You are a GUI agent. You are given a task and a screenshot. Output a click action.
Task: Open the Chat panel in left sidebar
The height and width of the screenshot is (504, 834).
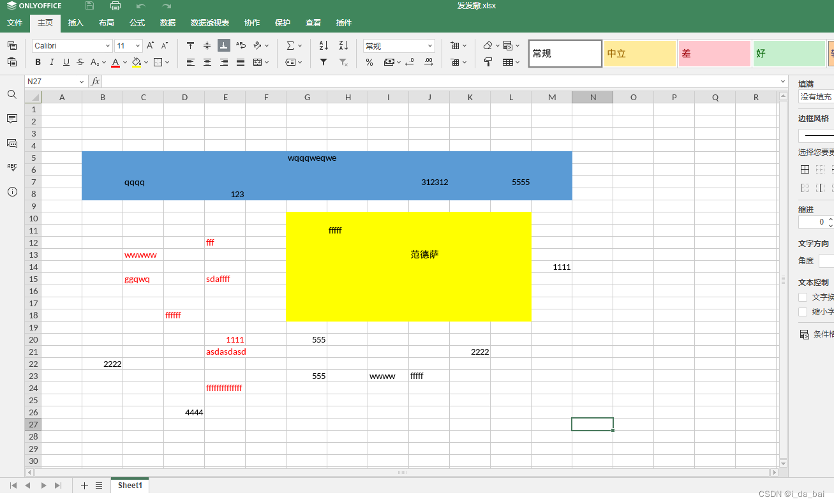click(12, 143)
